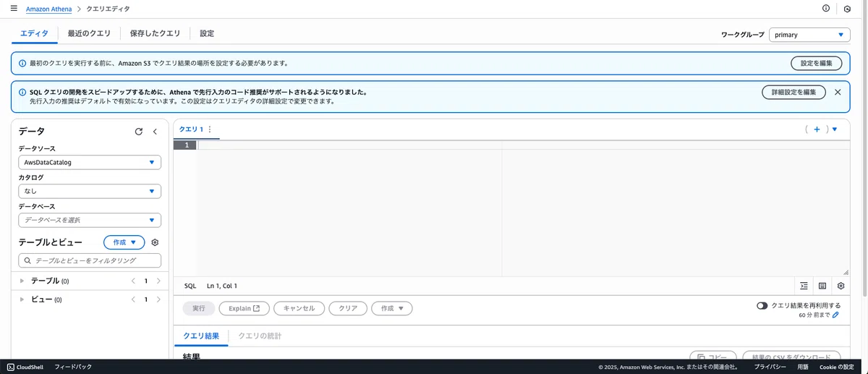
Task: Click the editor layout icon in status bar
Action: pos(822,286)
